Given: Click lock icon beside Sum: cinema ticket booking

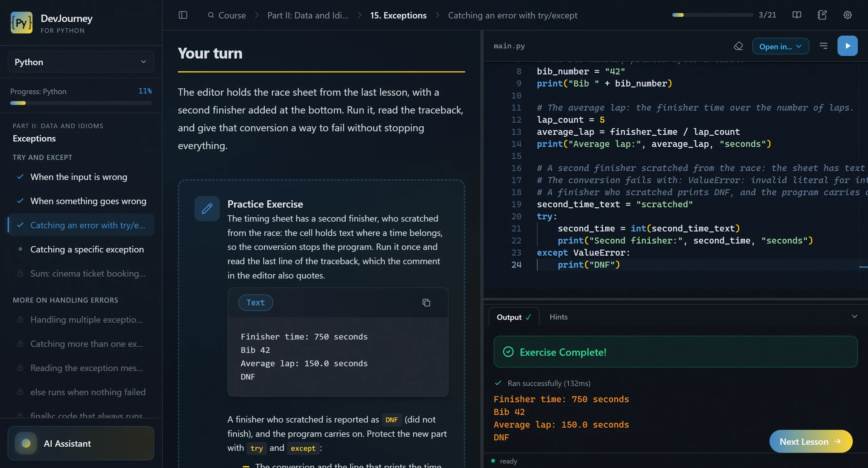Looking at the screenshot, I should (x=20, y=273).
